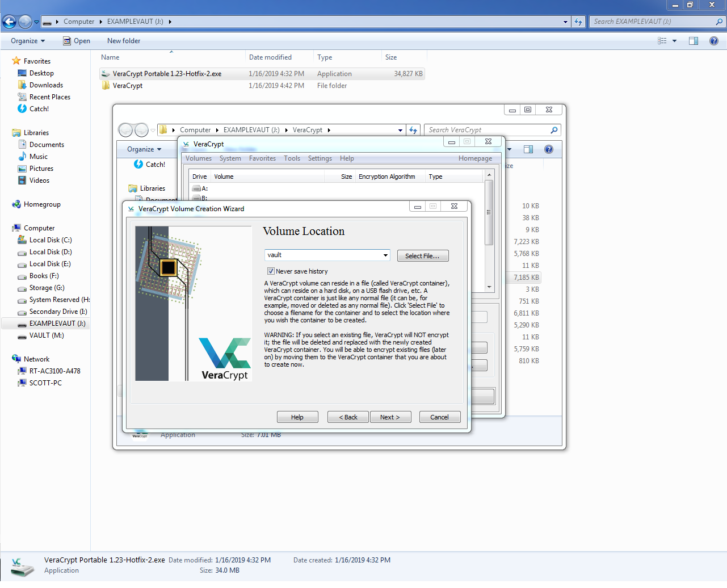Click the VeraCrypt drive list scroll-down arrow
The width and height of the screenshot is (727, 588).
489,287
